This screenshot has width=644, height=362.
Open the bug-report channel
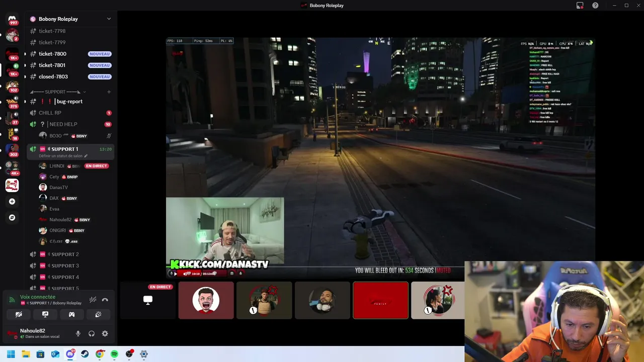pyautogui.click(x=70, y=102)
